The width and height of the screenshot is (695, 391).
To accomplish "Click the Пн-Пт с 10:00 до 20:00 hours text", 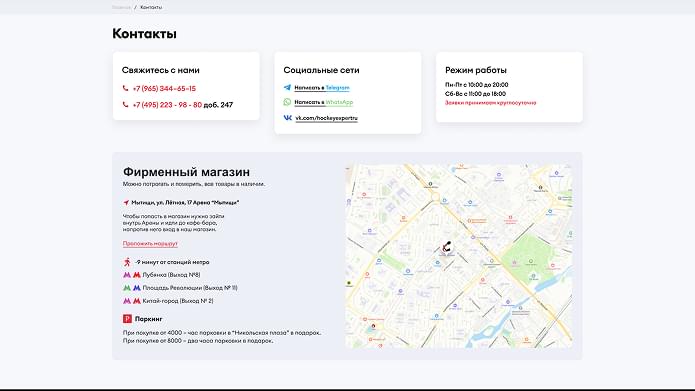I will point(476,85).
